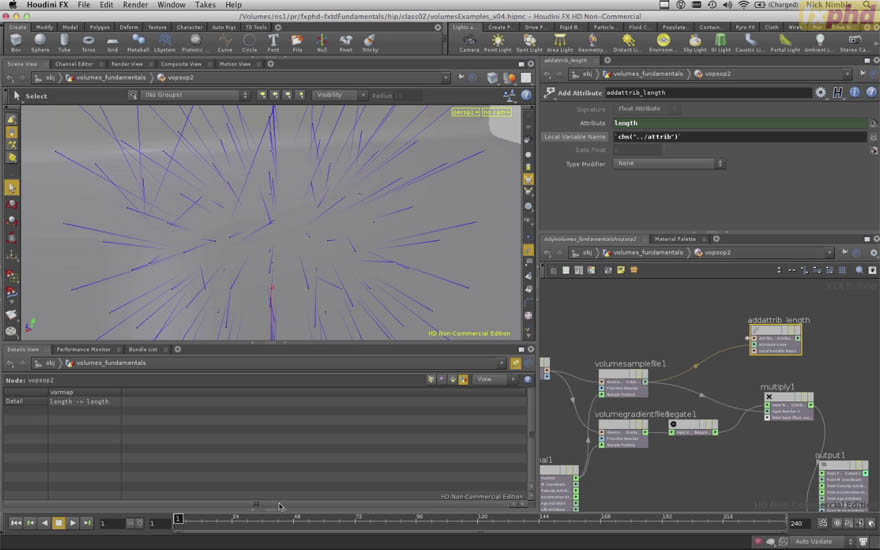Add a sticky note in network editor toolbar
The image size is (880, 550).
pyautogui.click(x=621, y=270)
